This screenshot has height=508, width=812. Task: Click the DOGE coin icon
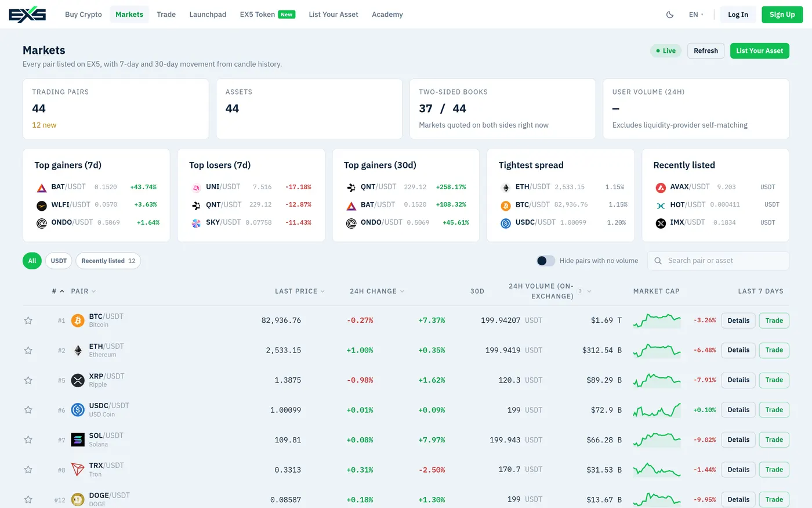78,499
